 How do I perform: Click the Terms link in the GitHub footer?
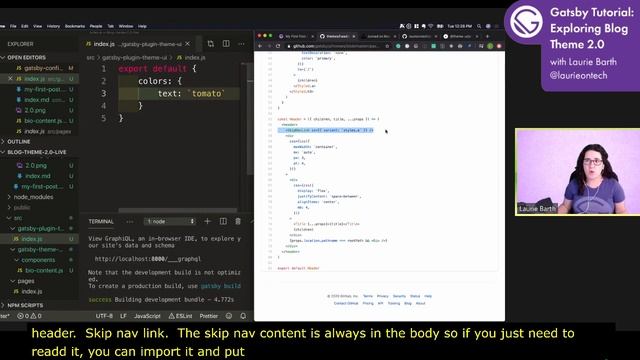[x=368, y=296]
